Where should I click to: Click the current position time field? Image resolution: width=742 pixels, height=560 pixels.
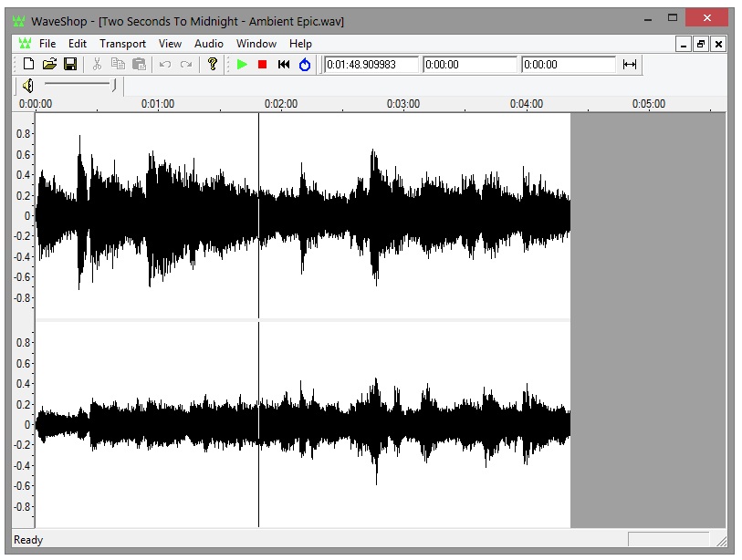click(371, 65)
